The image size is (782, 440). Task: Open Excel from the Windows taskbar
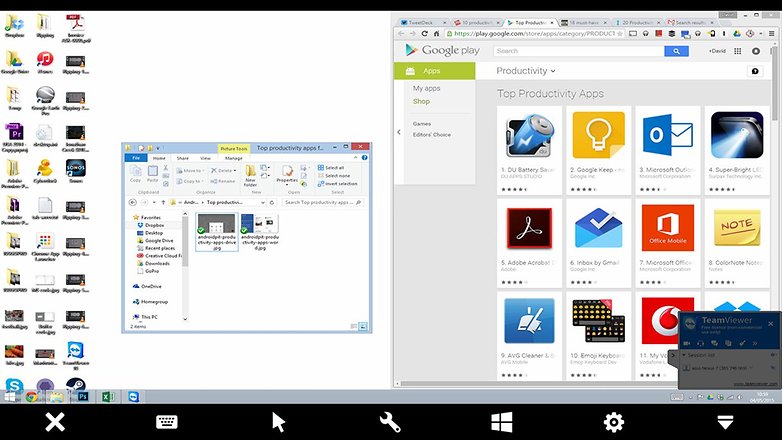pos(108,397)
